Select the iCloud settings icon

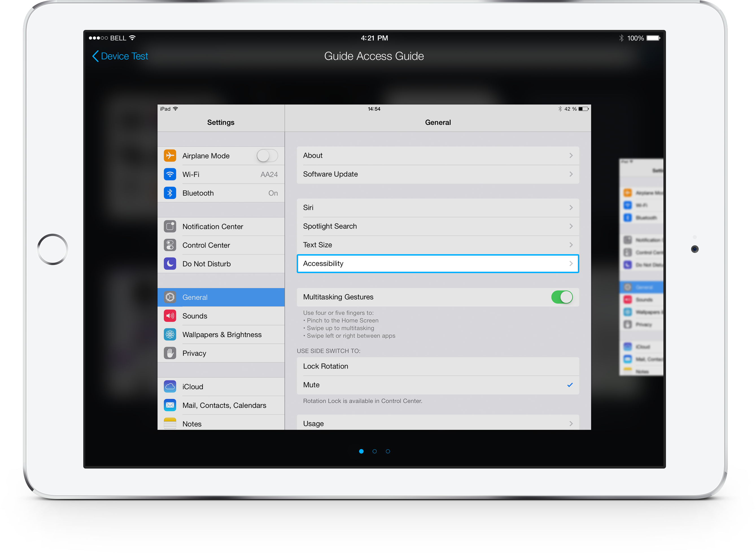tap(171, 386)
